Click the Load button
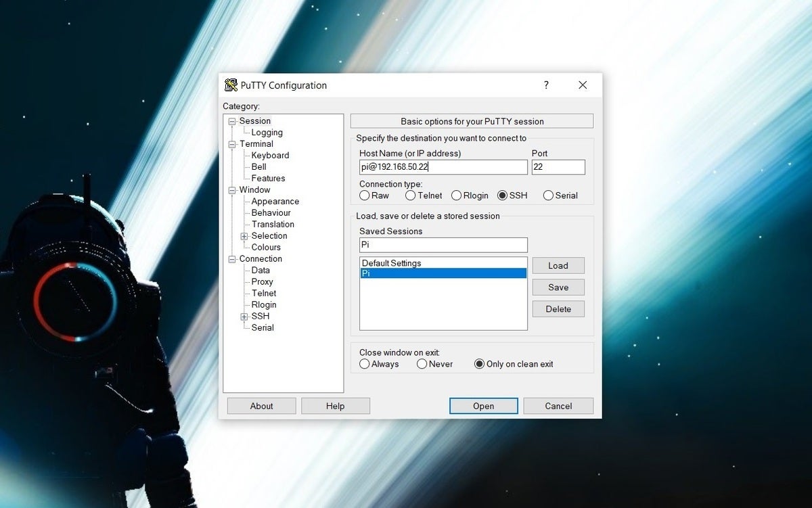 click(558, 266)
